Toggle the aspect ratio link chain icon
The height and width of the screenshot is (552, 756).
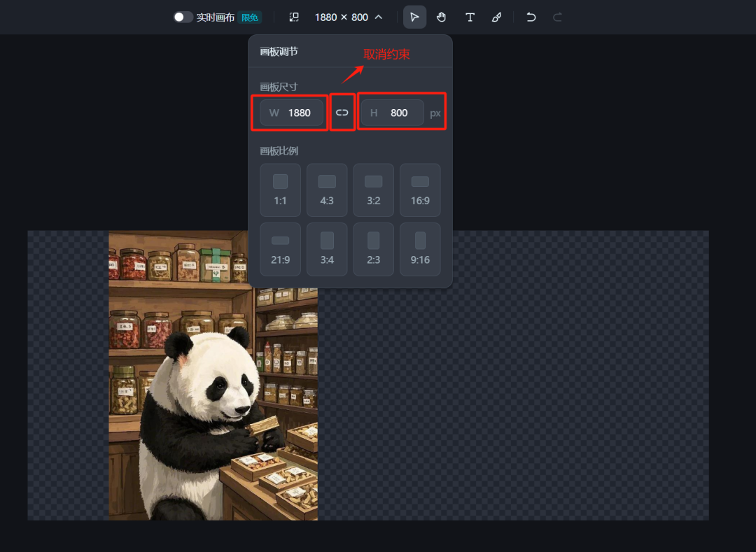click(342, 112)
